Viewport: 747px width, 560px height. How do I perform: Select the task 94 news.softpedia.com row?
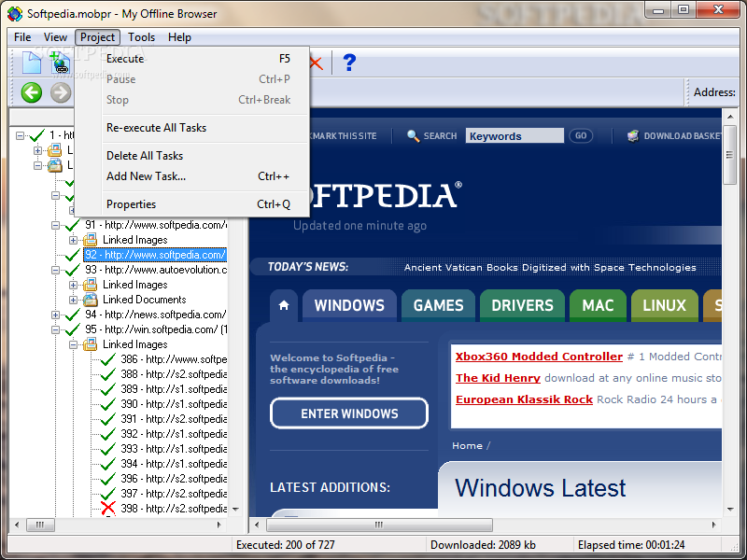(x=155, y=315)
